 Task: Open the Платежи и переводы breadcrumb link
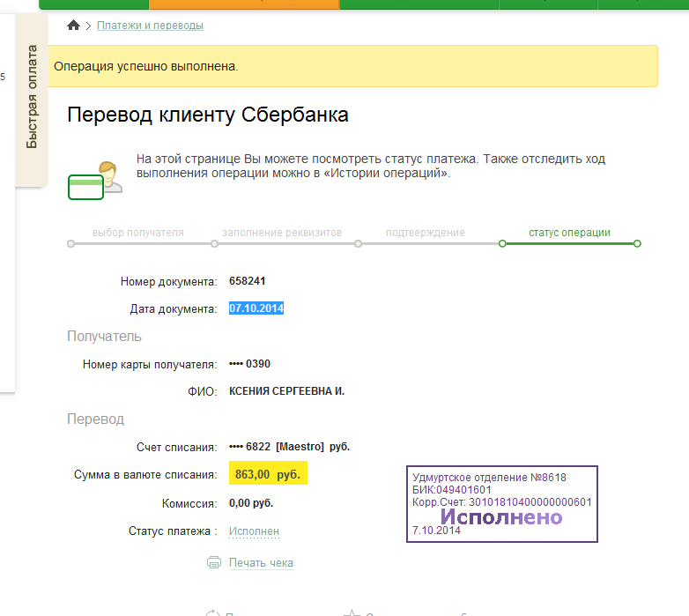tap(150, 26)
